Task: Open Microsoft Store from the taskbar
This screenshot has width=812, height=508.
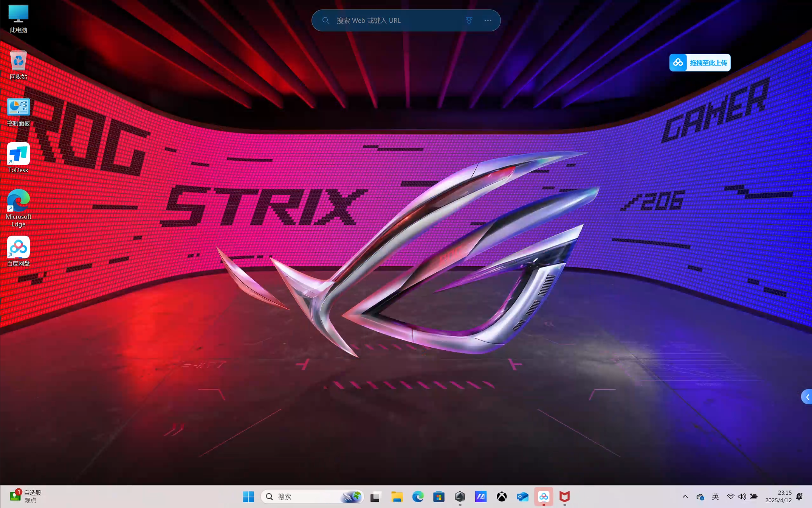Action: pyautogui.click(x=439, y=496)
